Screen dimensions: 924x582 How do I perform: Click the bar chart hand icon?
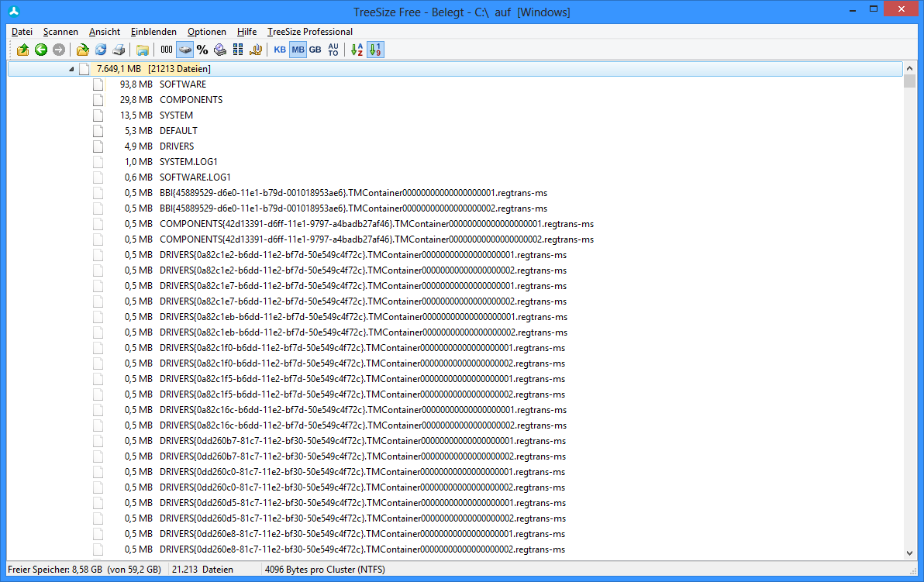(x=256, y=50)
